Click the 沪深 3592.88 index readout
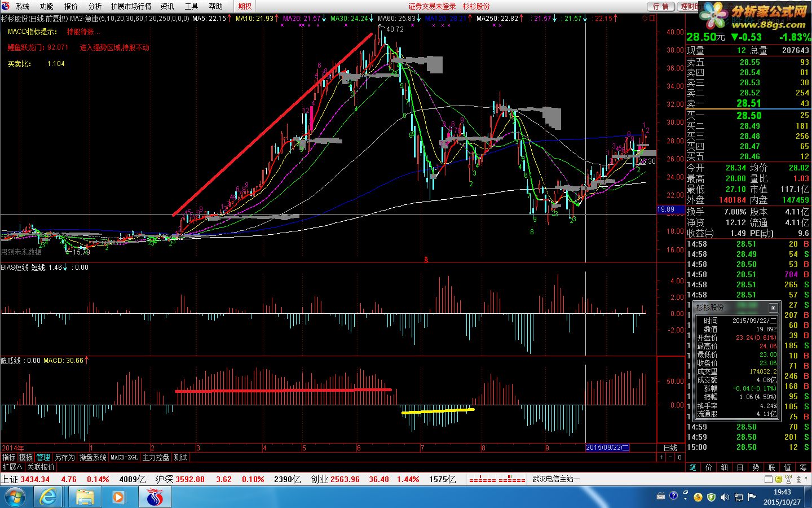Image resolution: width=812 pixels, height=508 pixels. pos(180,479)
